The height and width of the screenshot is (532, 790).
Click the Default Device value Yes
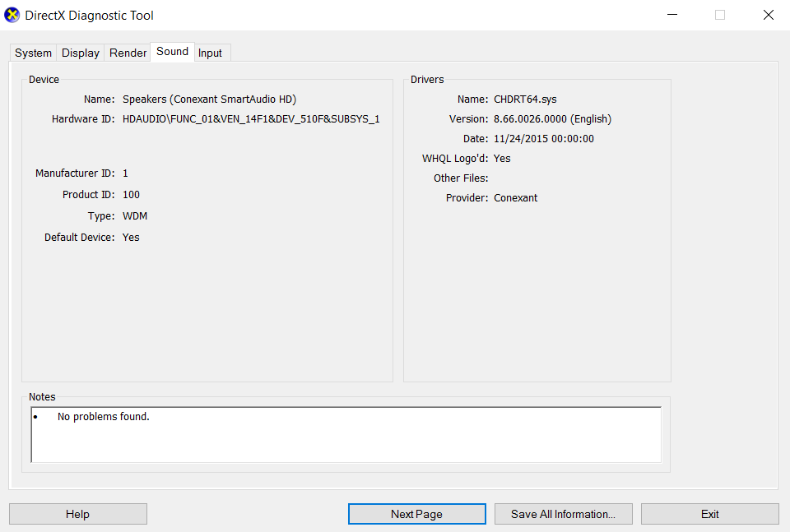131,238
